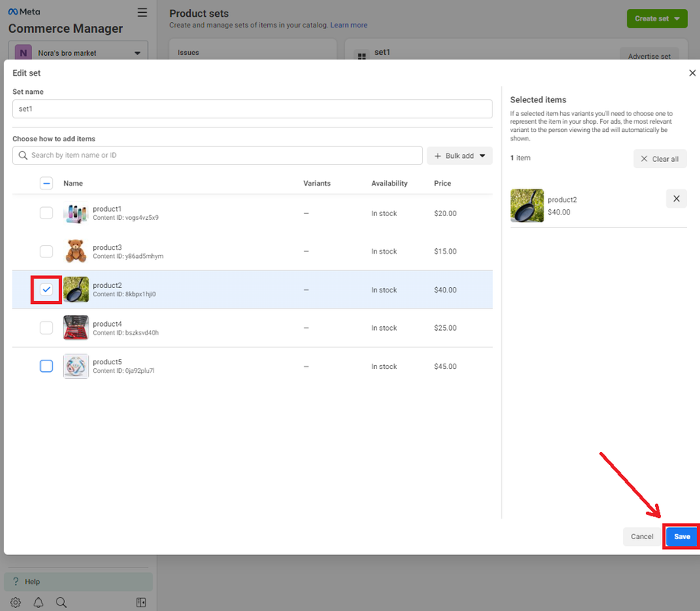This screenshot has width=700, height=611.
Task: Click the Name column header
Action: 73,183
